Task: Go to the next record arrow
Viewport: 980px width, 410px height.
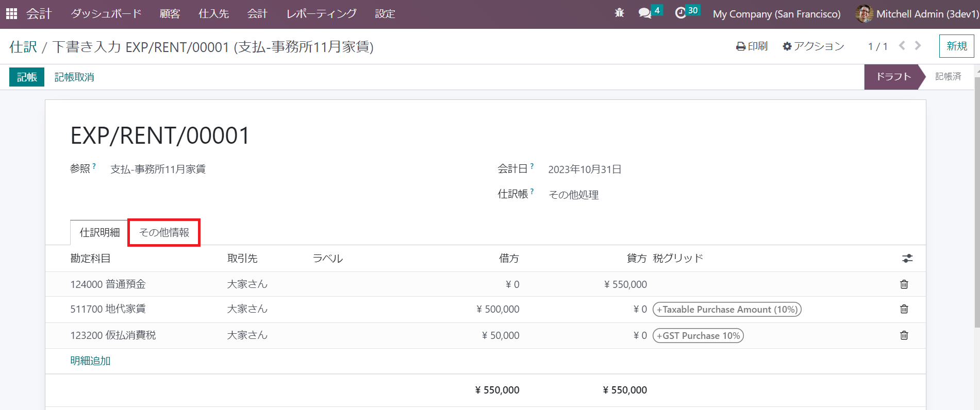Action: (x=918, y=46)
